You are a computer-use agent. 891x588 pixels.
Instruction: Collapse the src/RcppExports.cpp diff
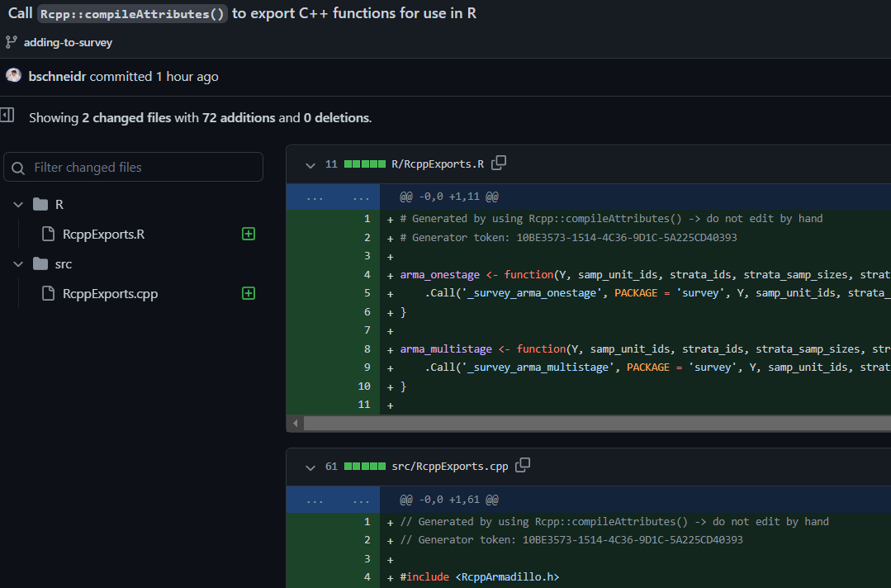[x=310, y=467]
